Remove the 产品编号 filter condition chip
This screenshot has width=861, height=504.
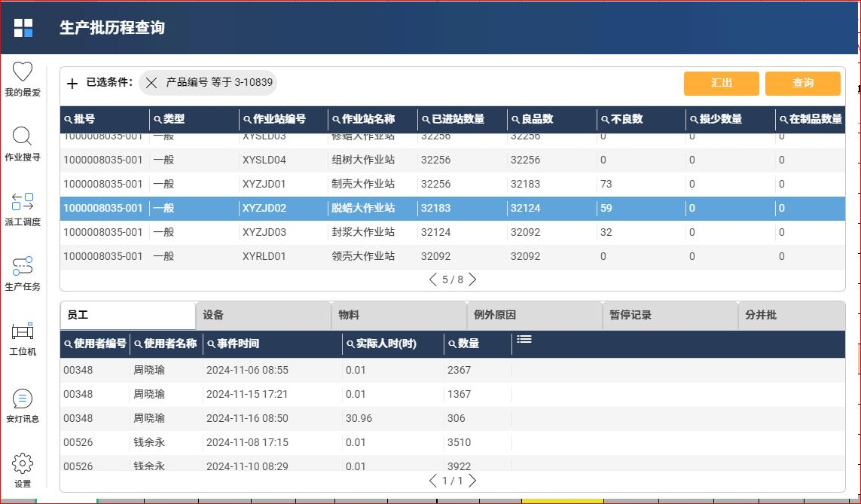tap(151, 83)
